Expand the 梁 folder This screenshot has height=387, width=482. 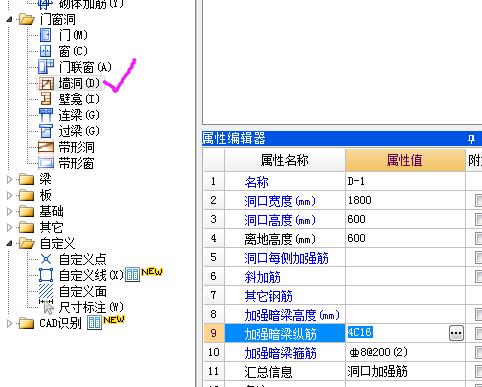click(9, 179)
